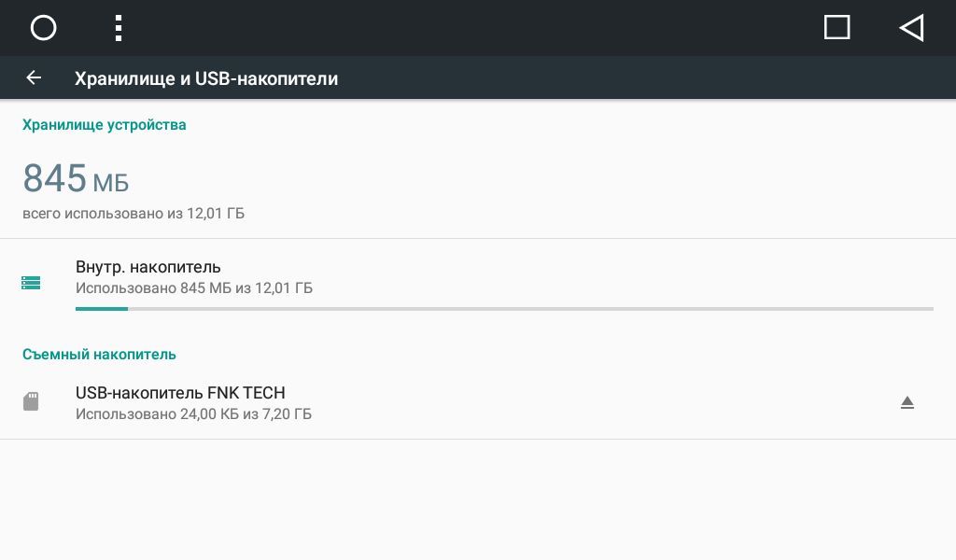Open the three-dot overflow menu

coord(119,28)
